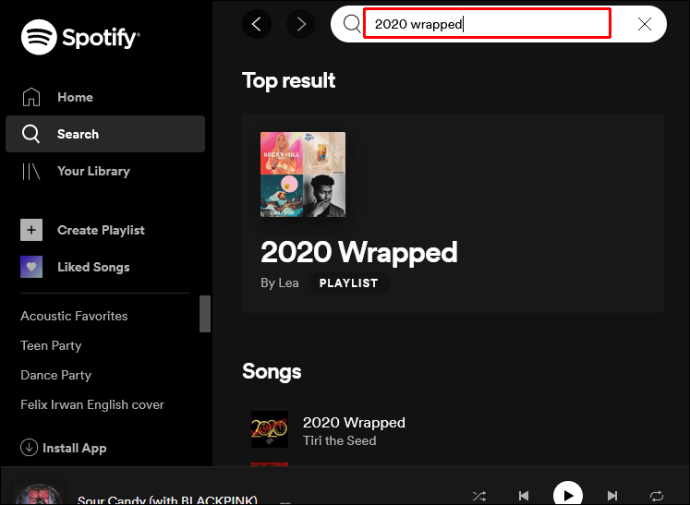Click the 2020 wrapped search input field
690x505 pixels.
pyautogui.click(x=487, y=24)
